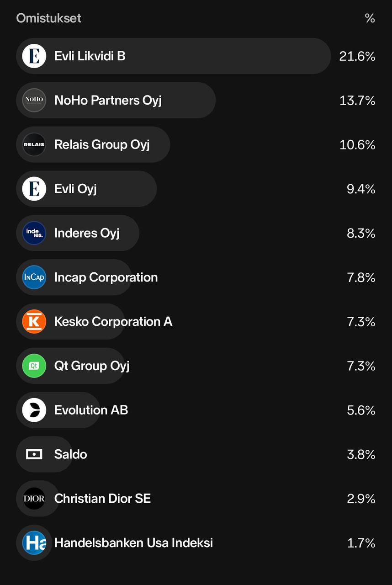392x585 pixels.
Task: Tap the Kesko Corporation A name
Action: [113, 322]
